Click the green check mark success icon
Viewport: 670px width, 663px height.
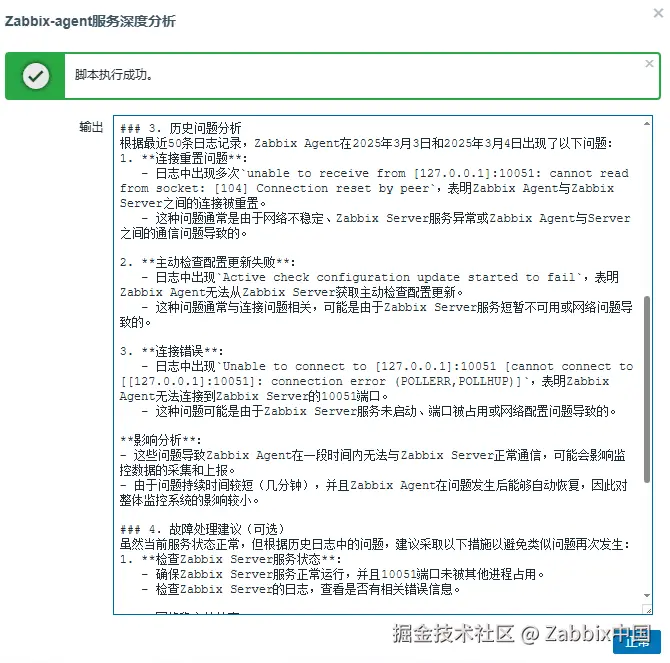coord(36,76)
